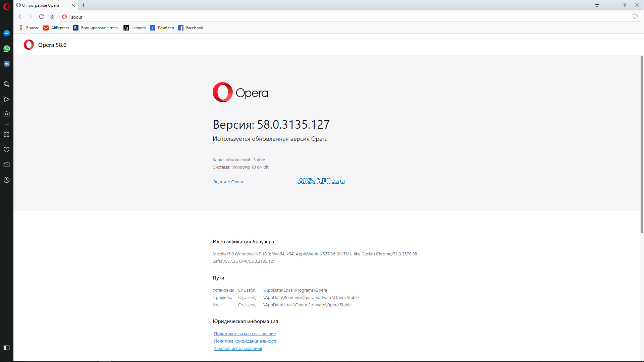This screenshot has width=644, height=362.
Task: Go back to previous page
Action: click(x=20, y=17)
